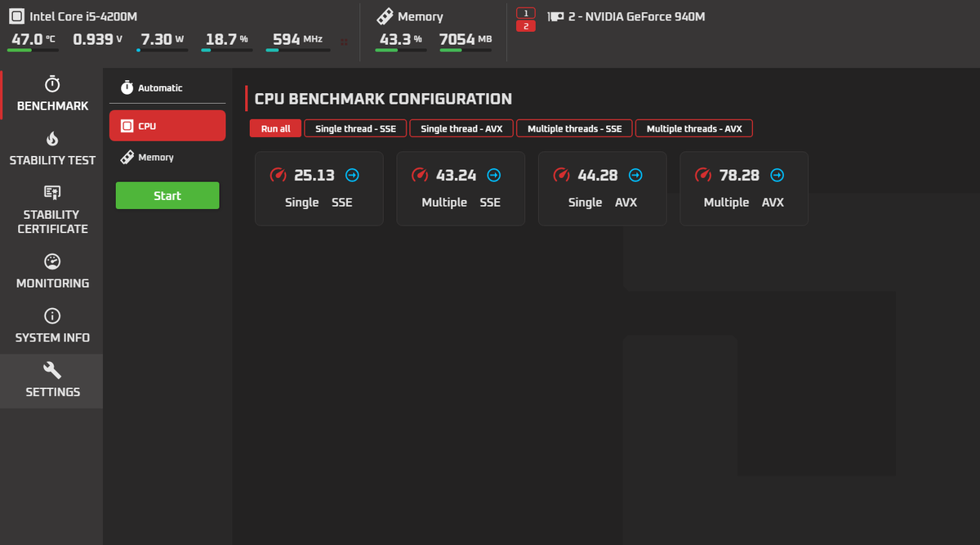Open the System Info icon
Screen dimensions: 980x545
(52, 316)
